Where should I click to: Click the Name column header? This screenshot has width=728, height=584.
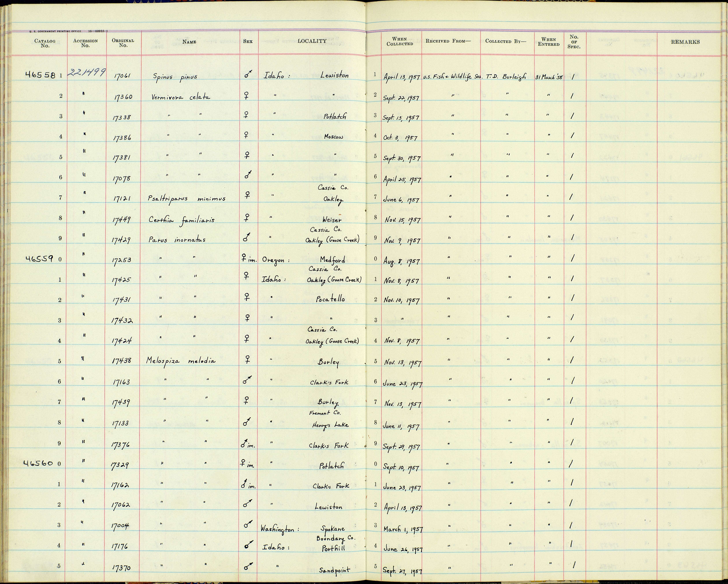click(x=189, y=42)
